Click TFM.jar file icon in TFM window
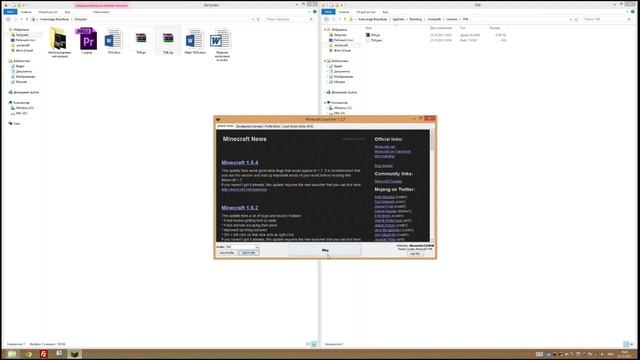The image size is (640, 360). (x=368, y=35)
